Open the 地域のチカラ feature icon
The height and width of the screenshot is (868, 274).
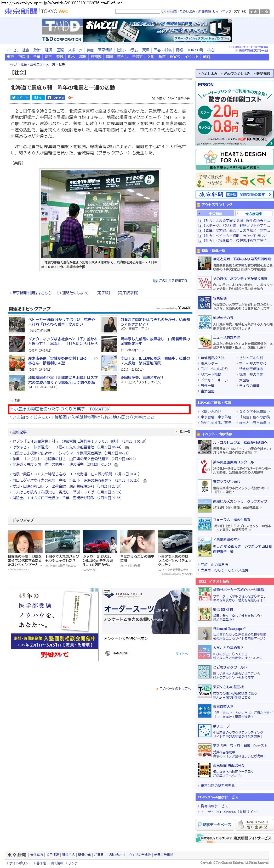click(x=204, y=322)
